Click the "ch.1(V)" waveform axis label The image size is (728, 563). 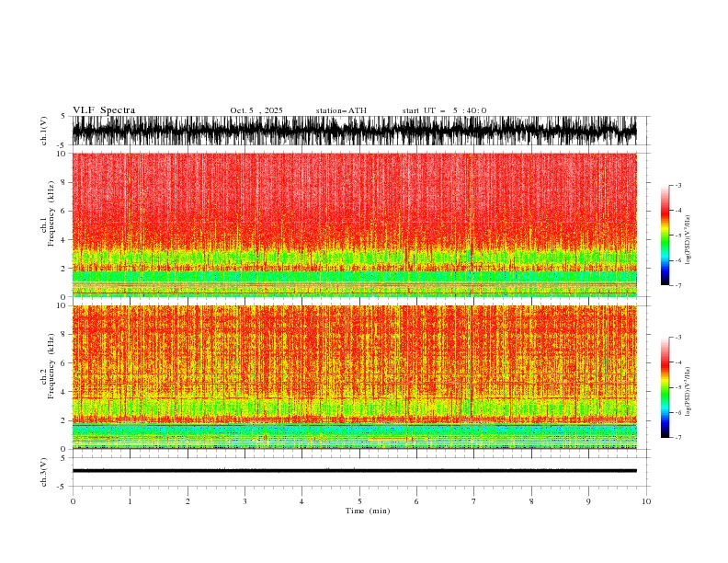coord(44,131)
